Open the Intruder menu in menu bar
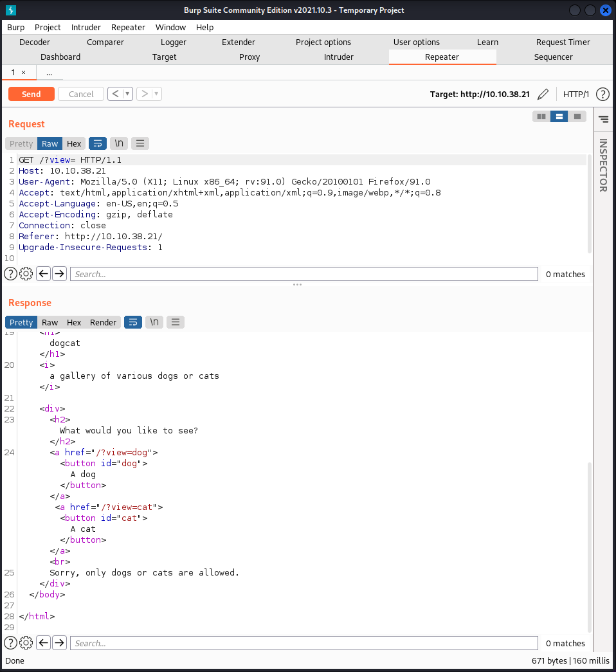616x672 pixels. pyautogui.click(x=86, y=27)
